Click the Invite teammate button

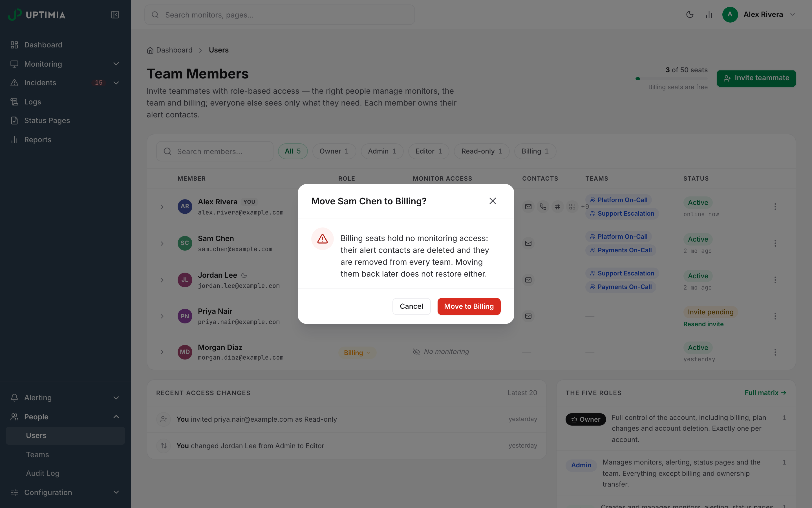coord(756,78)
